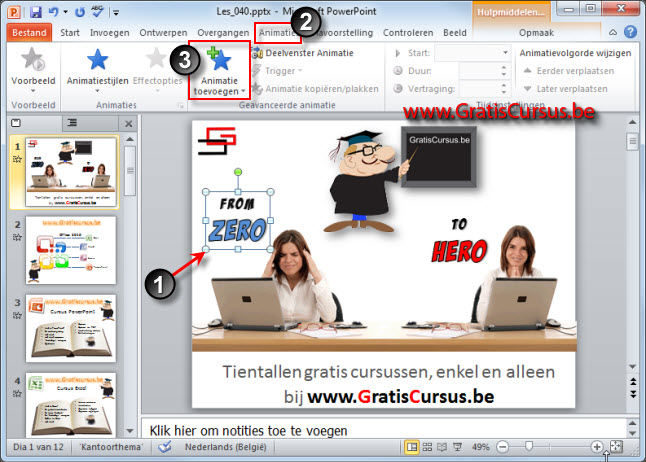Click the animation star under slide 2 number
Image resolution: width=646 pixels, height=462 pixels.
click(x=17, y=237)
